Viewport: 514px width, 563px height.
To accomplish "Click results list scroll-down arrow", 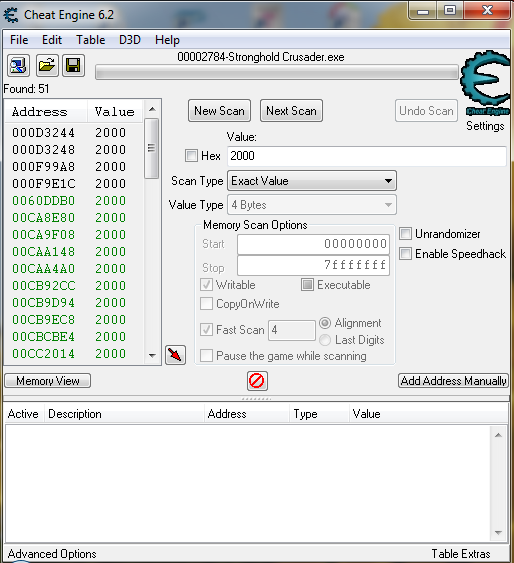I will tap(152, 356).
